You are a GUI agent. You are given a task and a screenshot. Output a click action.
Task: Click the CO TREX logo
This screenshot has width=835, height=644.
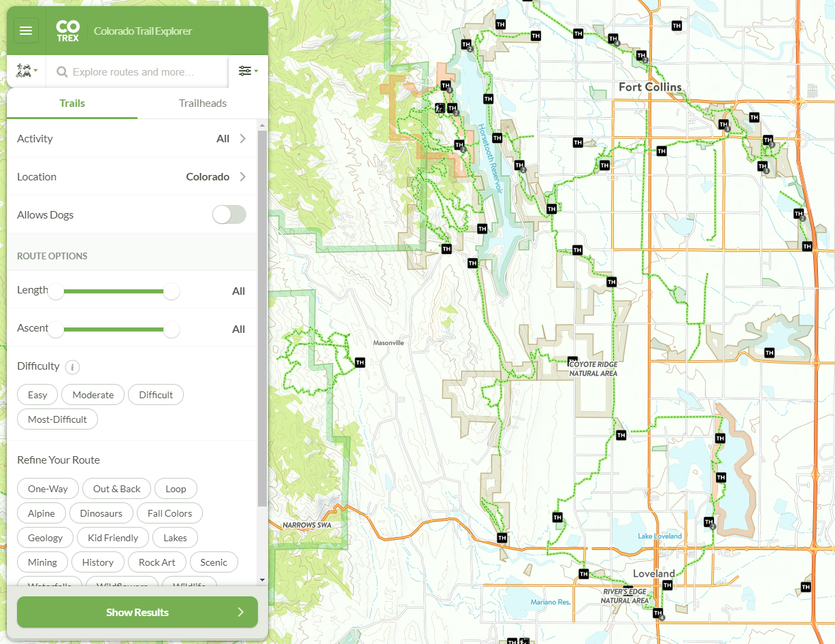67,30
